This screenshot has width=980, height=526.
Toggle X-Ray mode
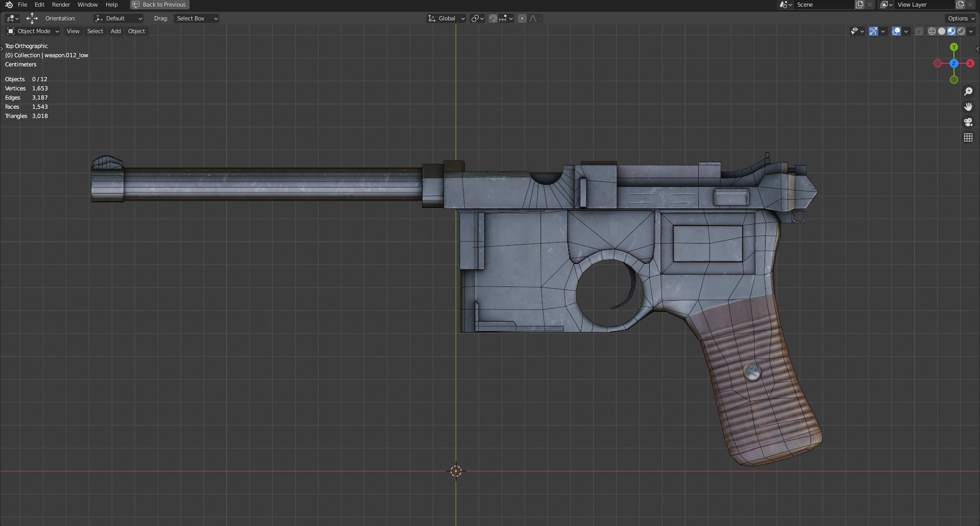[919, 31]
